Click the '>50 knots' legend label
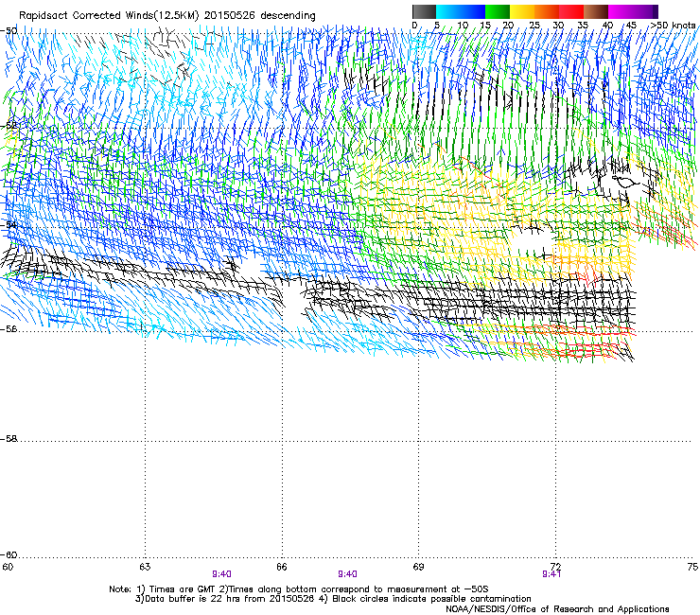The image size is (700, 615). [x=673, y=26]
